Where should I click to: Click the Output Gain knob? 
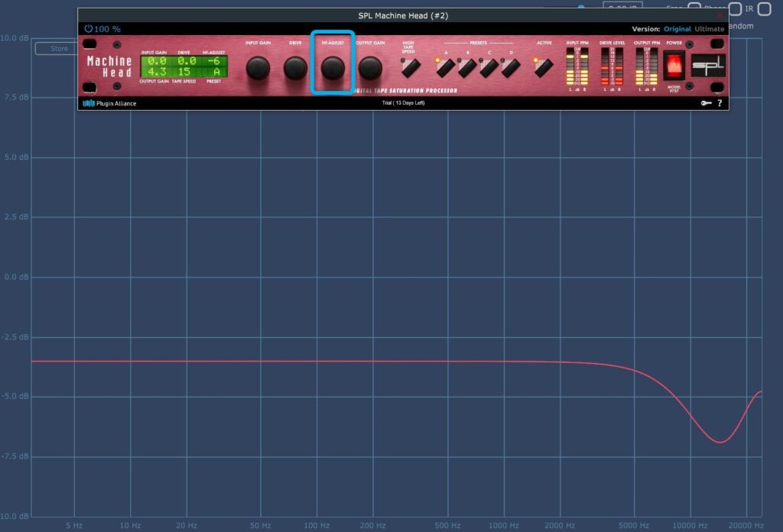point(370,69)
